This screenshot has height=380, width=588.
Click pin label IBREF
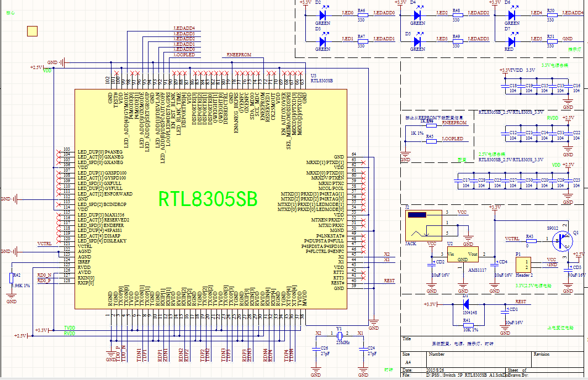click(x=84, y=262)
